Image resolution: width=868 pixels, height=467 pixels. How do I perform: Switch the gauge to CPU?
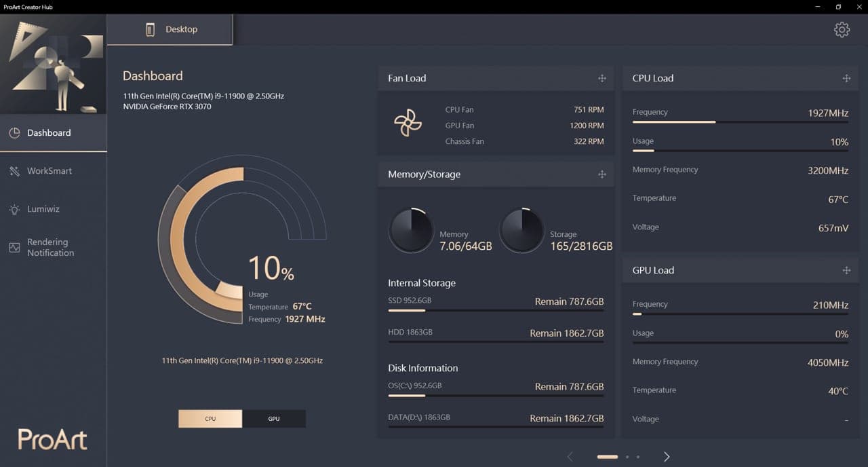(x=210, y=419)
